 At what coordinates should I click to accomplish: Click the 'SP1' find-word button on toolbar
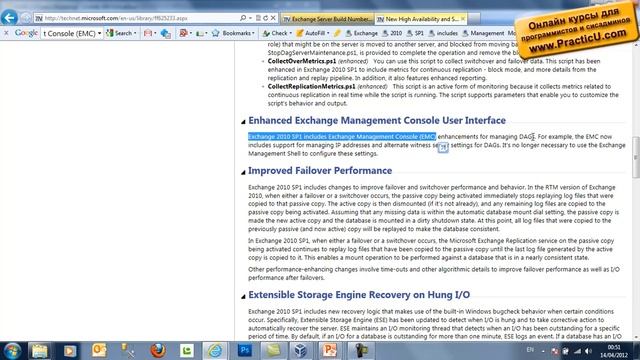point(416,33)
